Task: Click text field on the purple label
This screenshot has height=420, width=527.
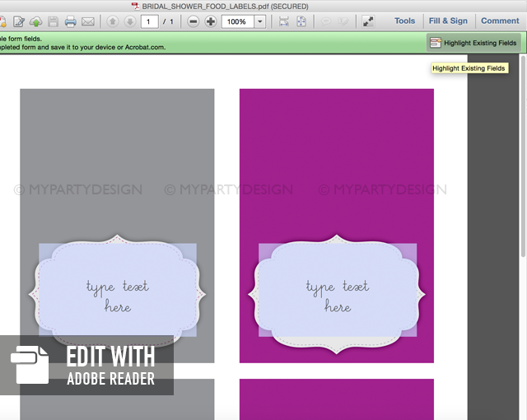Action: (x=337, y=291)
